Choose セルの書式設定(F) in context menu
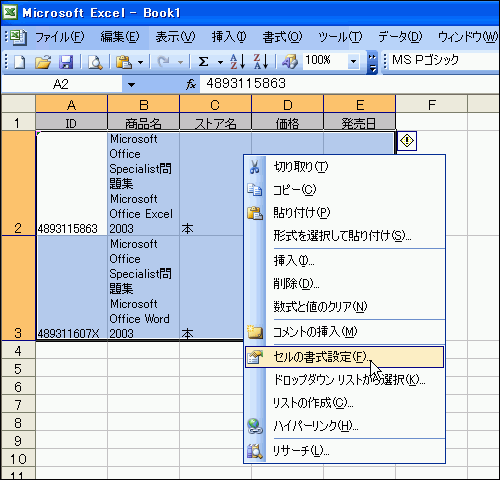 (345, 357)
